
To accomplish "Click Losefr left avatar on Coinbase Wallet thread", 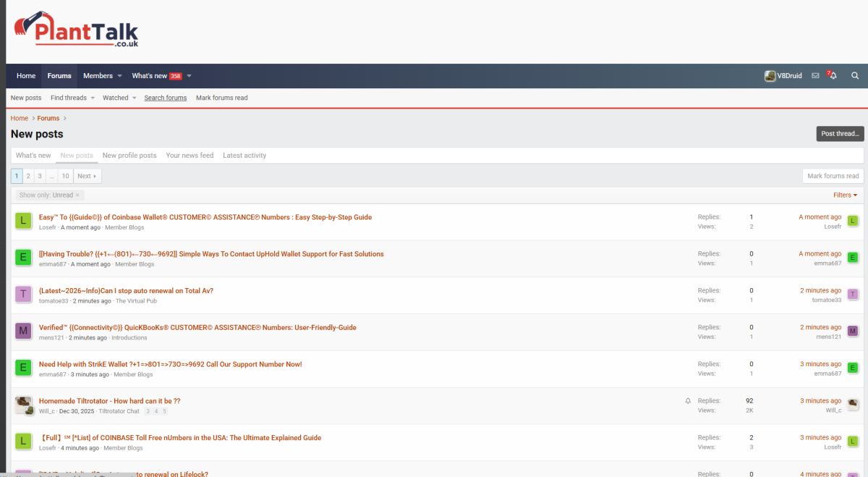I will coord(23,221).
